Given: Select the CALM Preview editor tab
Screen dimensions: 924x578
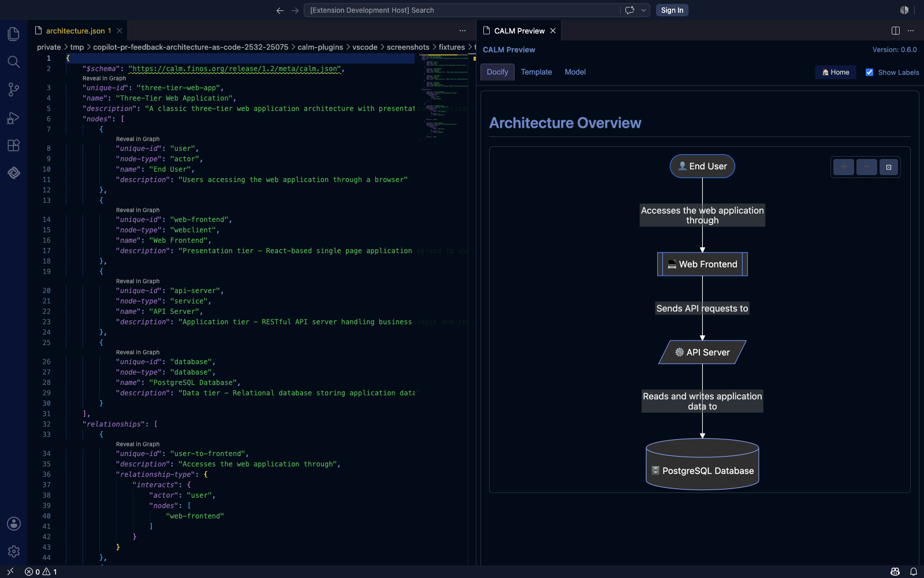Looking at the screenshot, I should click(x=519, y=31).
